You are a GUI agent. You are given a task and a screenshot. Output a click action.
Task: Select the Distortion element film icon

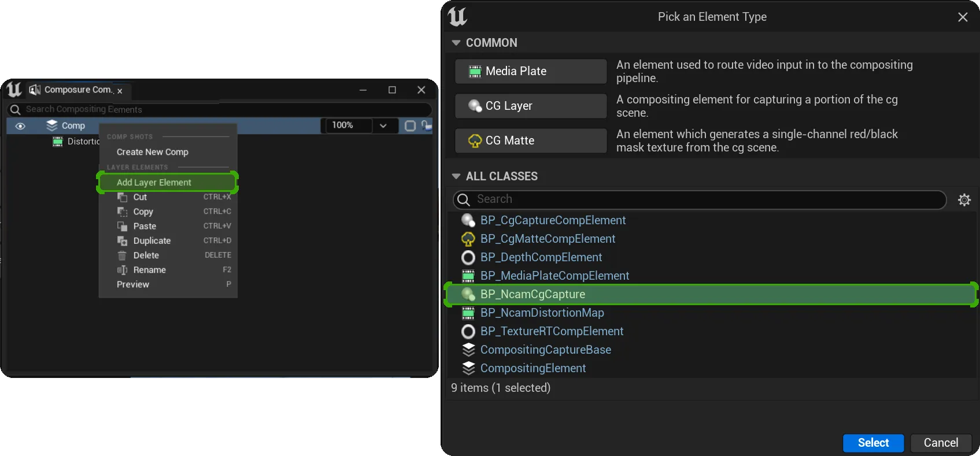[58, 142]
